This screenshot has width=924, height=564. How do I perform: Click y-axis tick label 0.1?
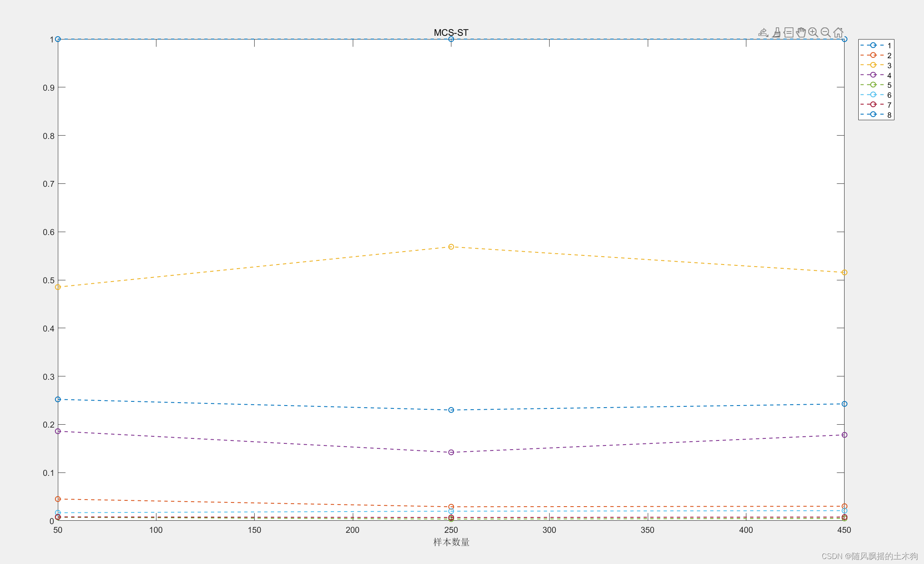click(49, 473)
